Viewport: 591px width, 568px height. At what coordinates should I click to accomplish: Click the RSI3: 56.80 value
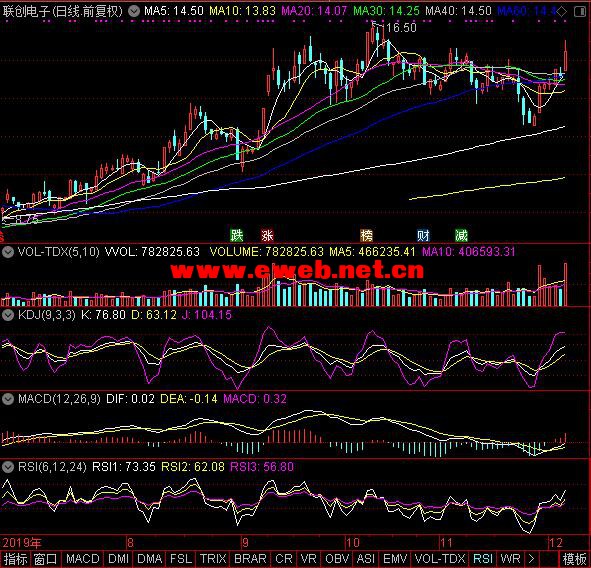click(262, 467)
